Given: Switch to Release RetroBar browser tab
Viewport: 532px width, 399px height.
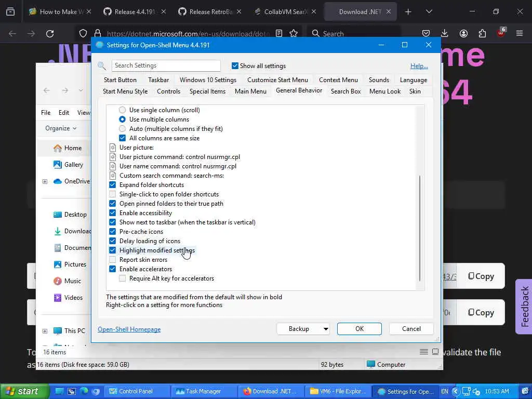Looking at the screenshot, I should tap(210, 12).
